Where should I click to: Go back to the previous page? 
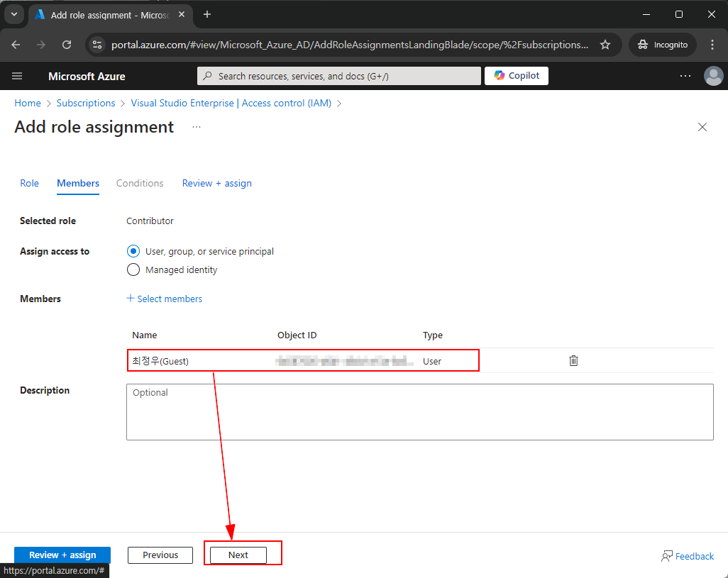(16, 45)
